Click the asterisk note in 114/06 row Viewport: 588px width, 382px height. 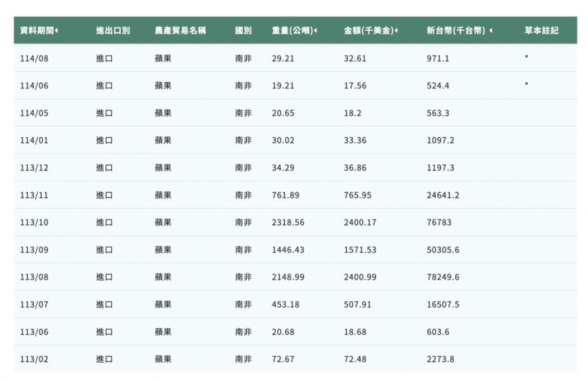pyautogui.click(x=526, y=85)
